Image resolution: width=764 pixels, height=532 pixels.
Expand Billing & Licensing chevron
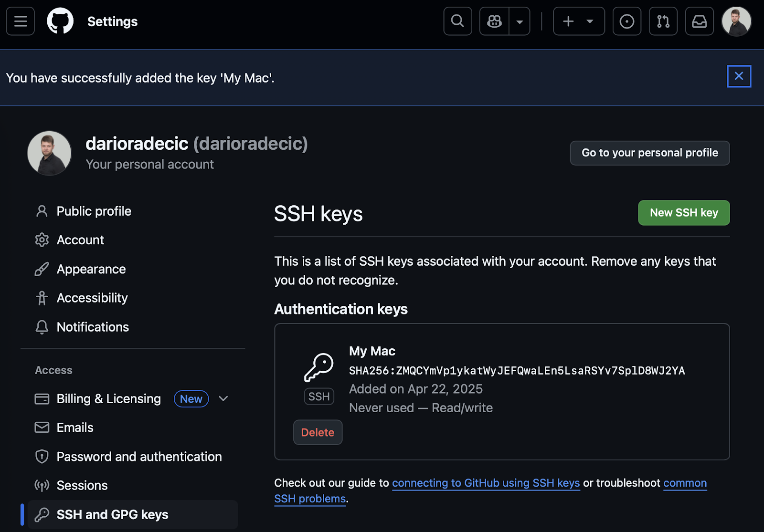pos(223,398)
